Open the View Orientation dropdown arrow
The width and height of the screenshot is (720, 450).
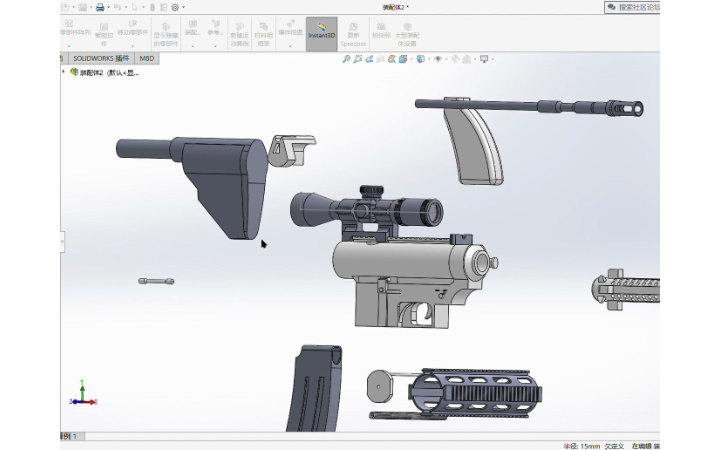411,59
